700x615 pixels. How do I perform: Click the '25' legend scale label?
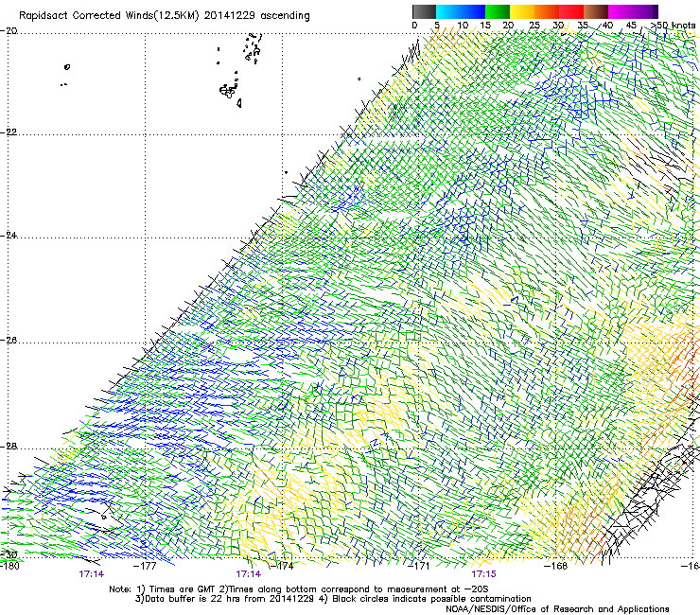pos(534,26)
